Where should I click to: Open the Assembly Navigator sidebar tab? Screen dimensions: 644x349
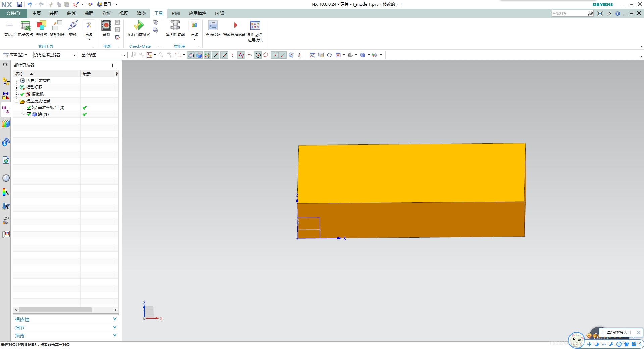(6, 81)
